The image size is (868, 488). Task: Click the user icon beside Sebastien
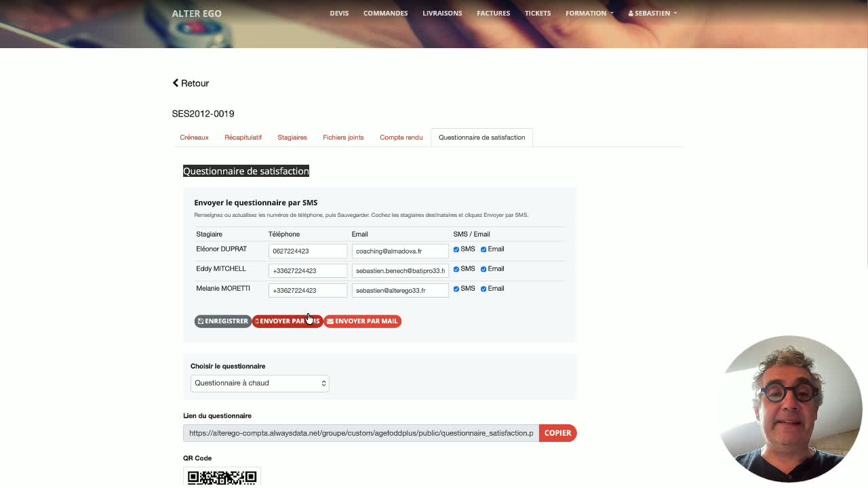point(631,13)
